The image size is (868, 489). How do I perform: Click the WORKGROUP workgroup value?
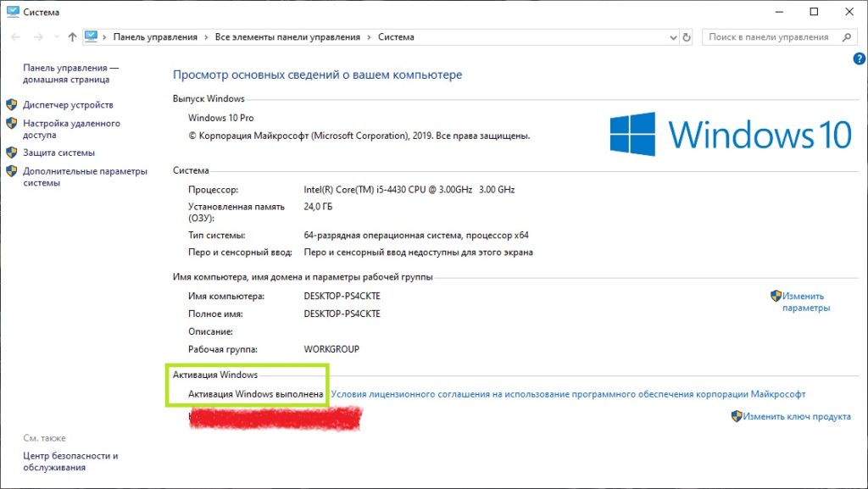(331, 349)
